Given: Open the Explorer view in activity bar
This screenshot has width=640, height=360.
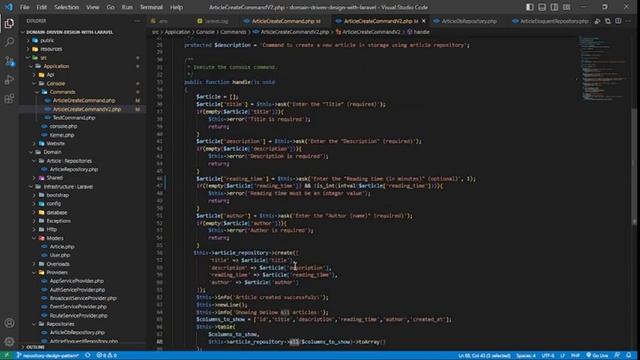Looking at the screenshot, I should pos(9,23).
